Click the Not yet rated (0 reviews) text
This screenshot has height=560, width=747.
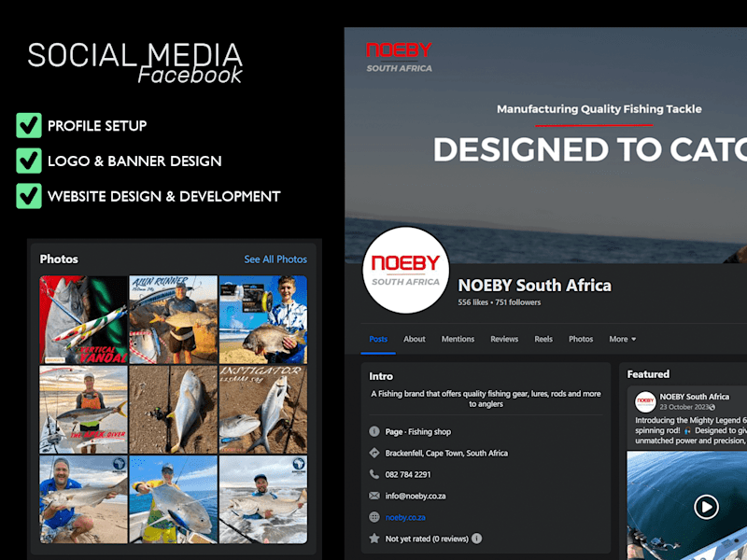point(427,539)
